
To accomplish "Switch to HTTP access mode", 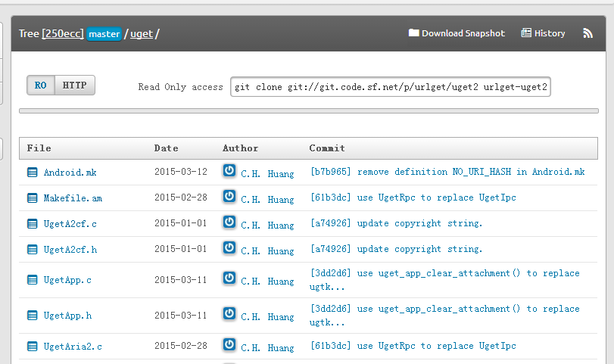I will point(74,86).
